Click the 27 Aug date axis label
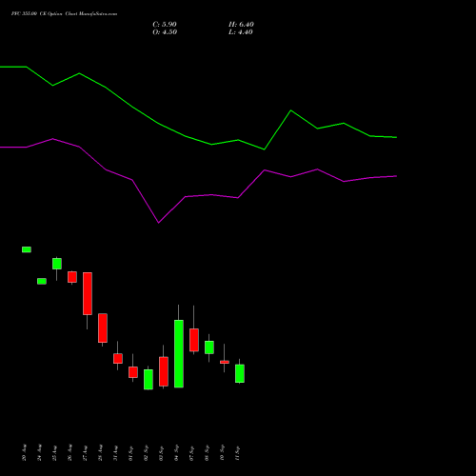 [x=86, y=452]
